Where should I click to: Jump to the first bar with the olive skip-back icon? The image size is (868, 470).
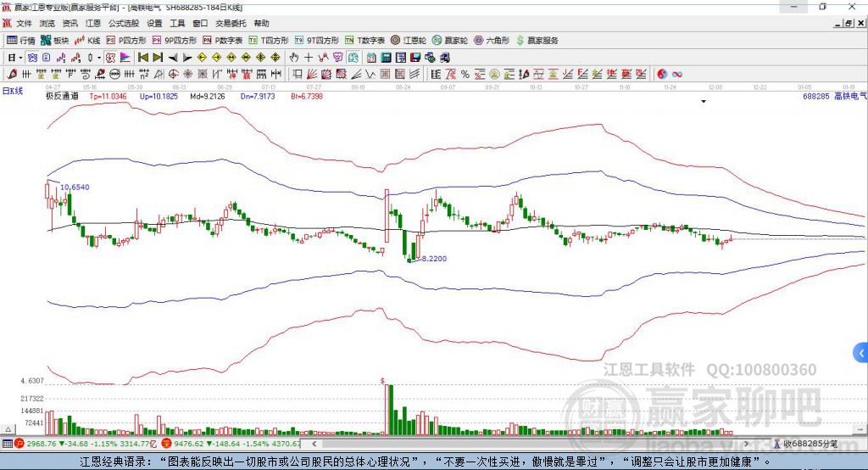142,58
